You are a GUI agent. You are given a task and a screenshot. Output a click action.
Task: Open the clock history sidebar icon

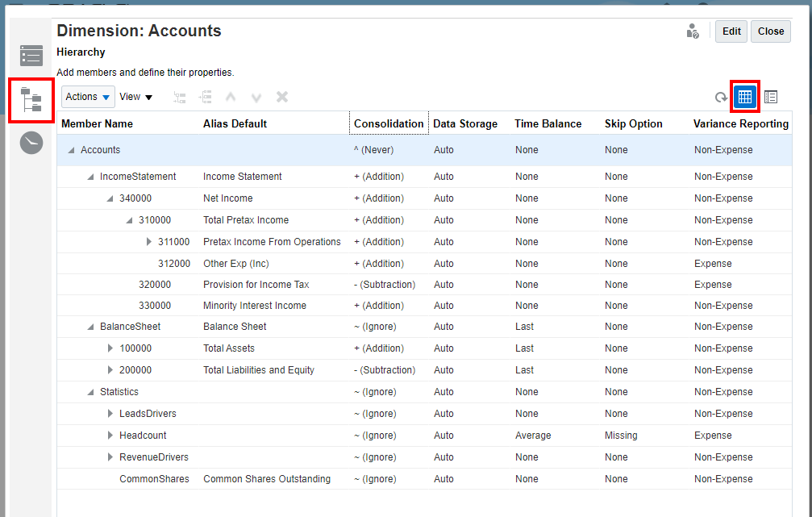click(31, 143)
